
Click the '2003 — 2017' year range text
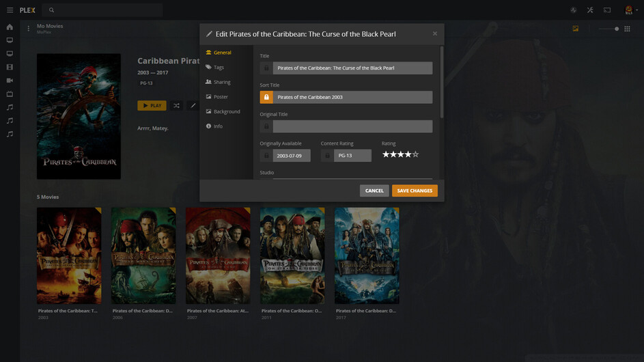[153, 72]
